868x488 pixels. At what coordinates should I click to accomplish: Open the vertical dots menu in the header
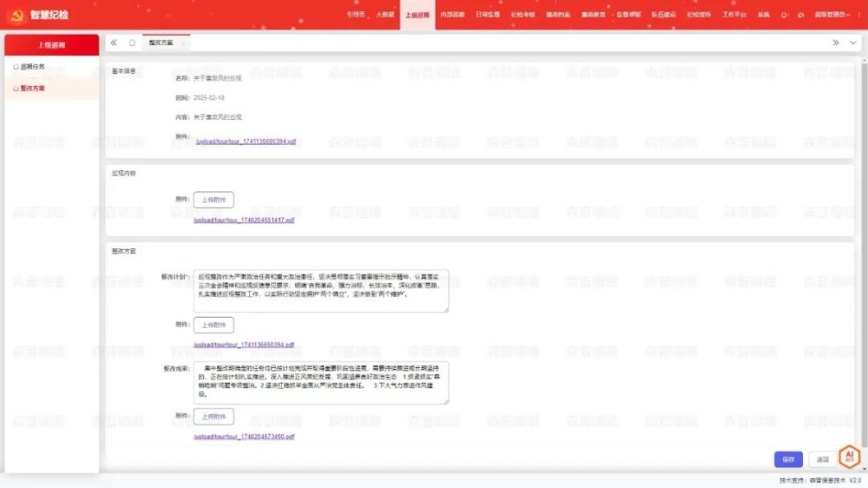pos(859,15)
